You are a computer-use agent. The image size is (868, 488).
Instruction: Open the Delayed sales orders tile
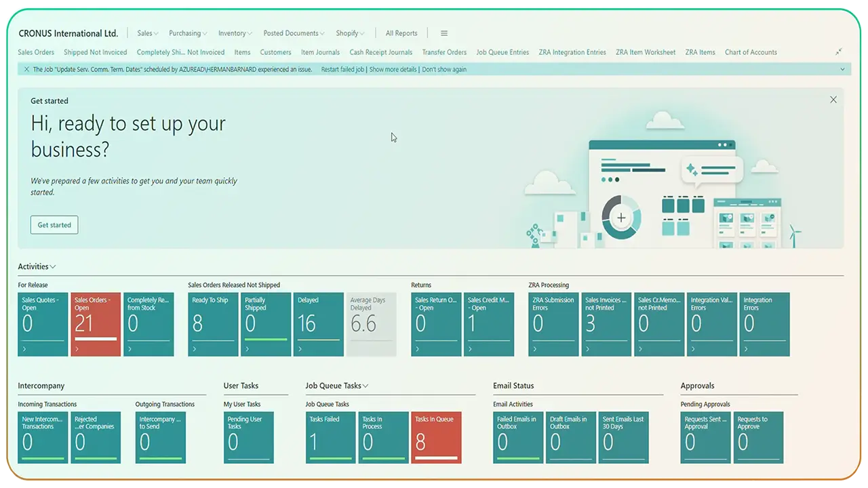[x=318, y=324]
